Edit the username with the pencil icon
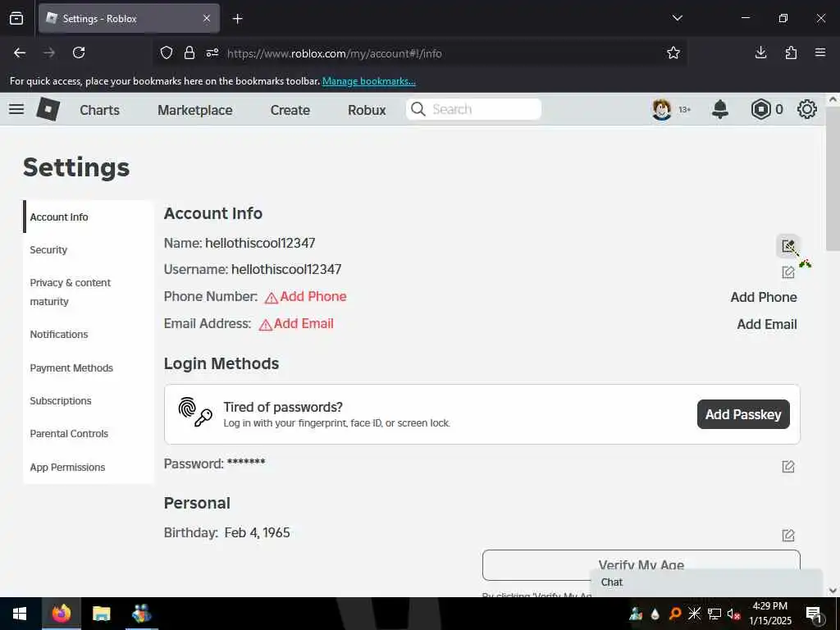Viewport: 840px width, 630px height. [788, 272]
